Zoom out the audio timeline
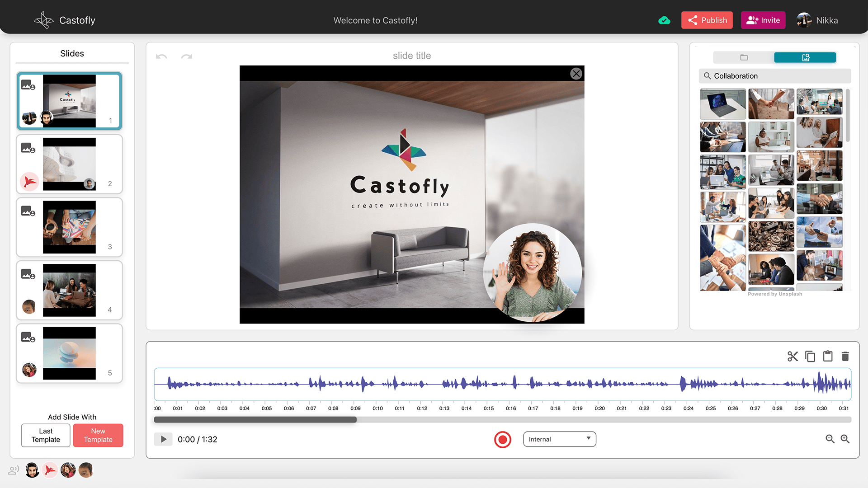Viewport: 868px width, 488px height. coord(830,439)
